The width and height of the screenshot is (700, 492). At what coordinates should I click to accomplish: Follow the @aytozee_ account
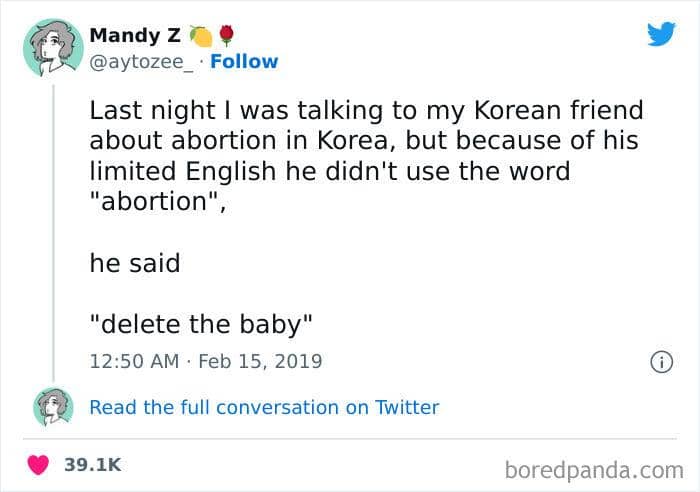coord(244,62)
